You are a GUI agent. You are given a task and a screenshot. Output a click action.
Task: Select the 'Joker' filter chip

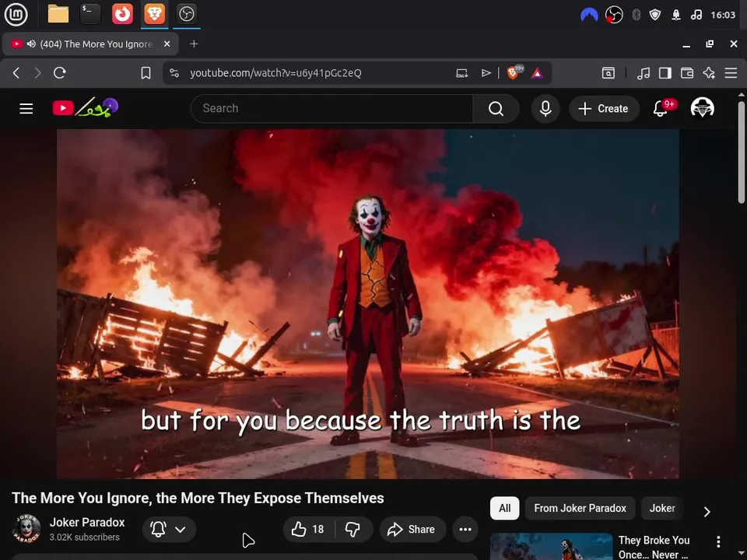pyautogui.click(x=662, y=508)
